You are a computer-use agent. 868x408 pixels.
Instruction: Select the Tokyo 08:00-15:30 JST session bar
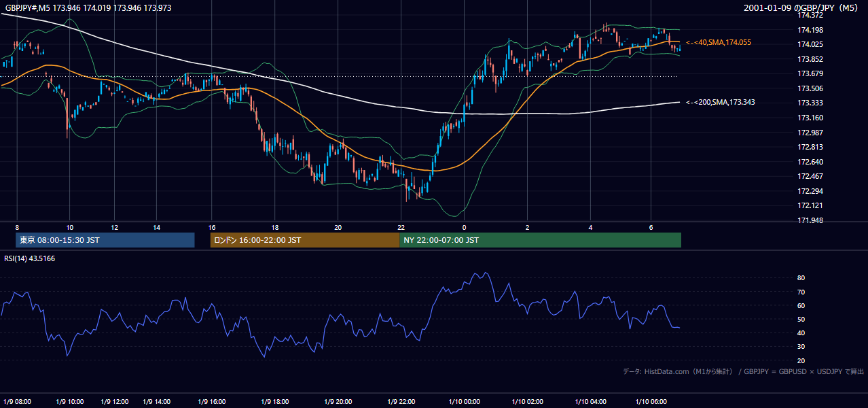tap(105, 240)
